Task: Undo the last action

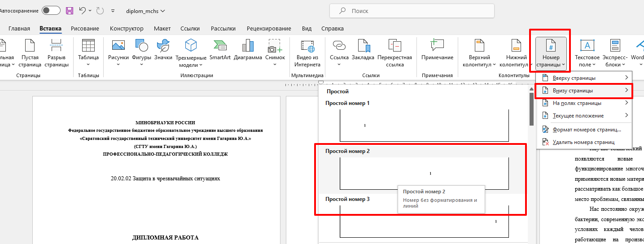Action: (82, 10)
